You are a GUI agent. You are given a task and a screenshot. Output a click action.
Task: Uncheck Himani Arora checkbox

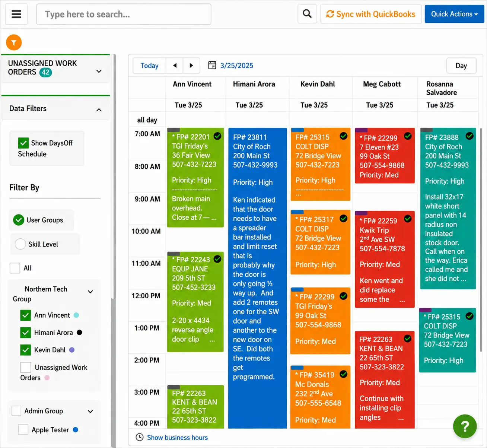25,333
